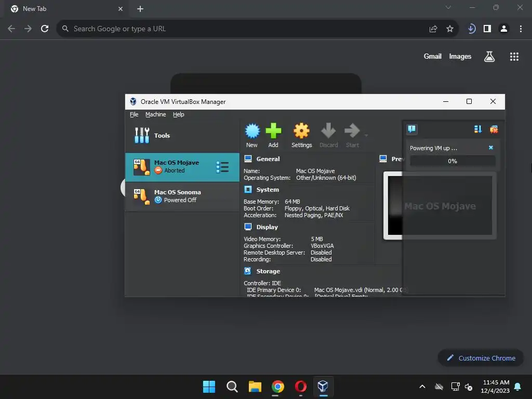Viewport: 532px width, 399px height.
Task: Open the Help menu in VirtualBox
Action: pyautogui.click(x=179, y=114)
